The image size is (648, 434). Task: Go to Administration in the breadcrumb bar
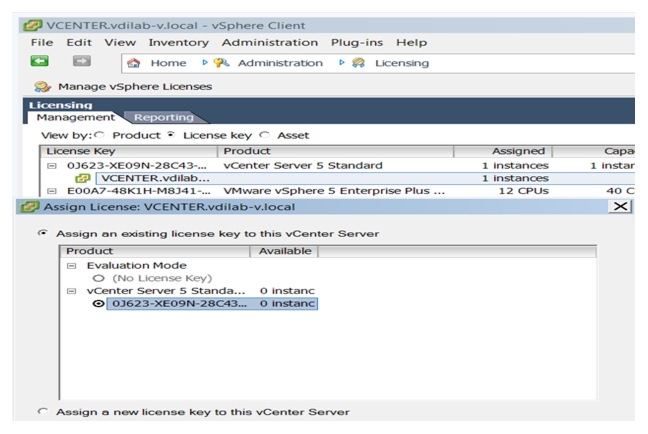280,63
